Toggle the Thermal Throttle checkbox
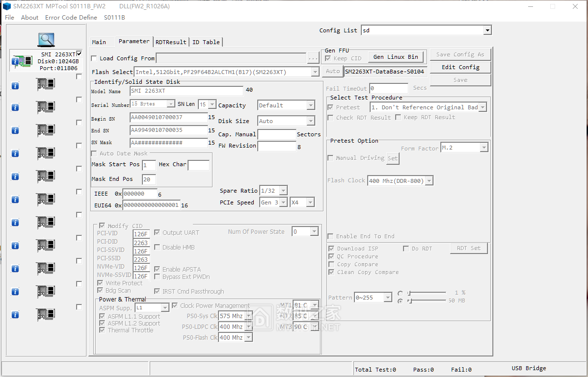Screen dimensions: 588x377 point(102,330)
